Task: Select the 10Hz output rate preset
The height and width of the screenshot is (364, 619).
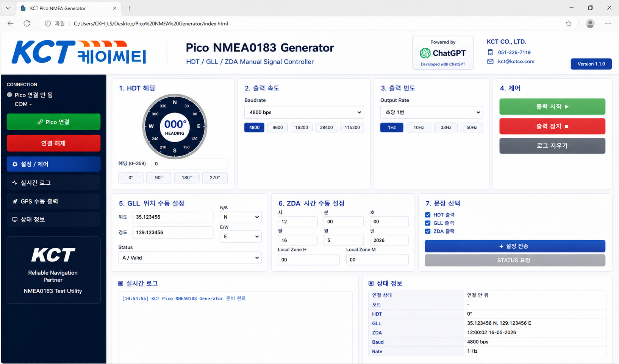Action: click(x=419, y=128)
